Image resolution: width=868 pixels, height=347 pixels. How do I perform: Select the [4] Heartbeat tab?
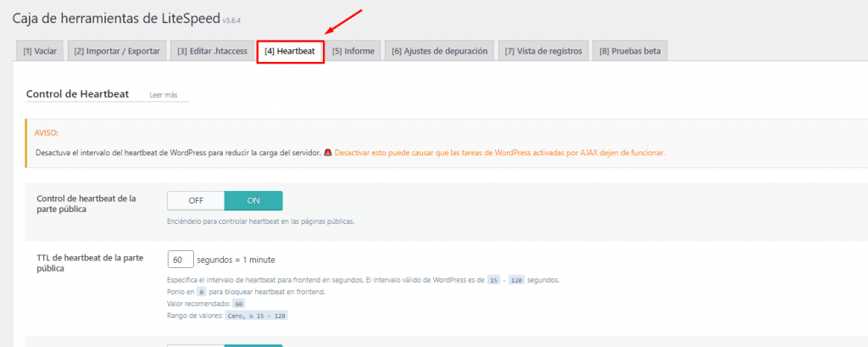click(x=290, y=51)
